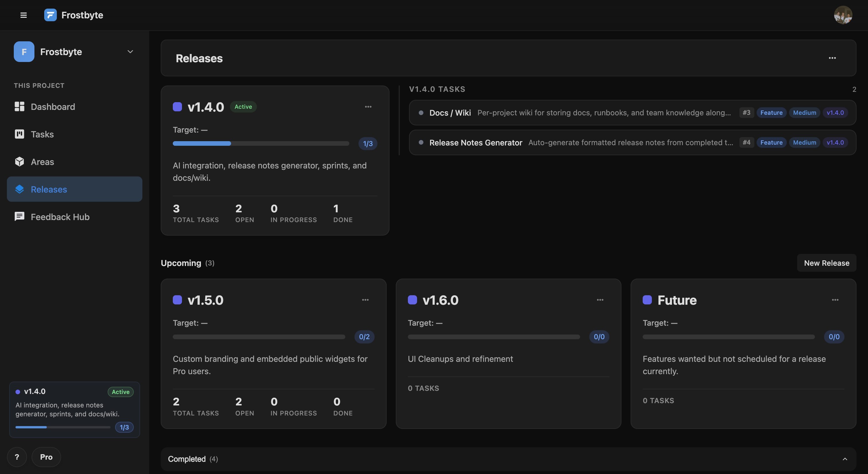Open the user avatar profile menu
This screenshot has width=868, height=474.
[x=843, y=15]
